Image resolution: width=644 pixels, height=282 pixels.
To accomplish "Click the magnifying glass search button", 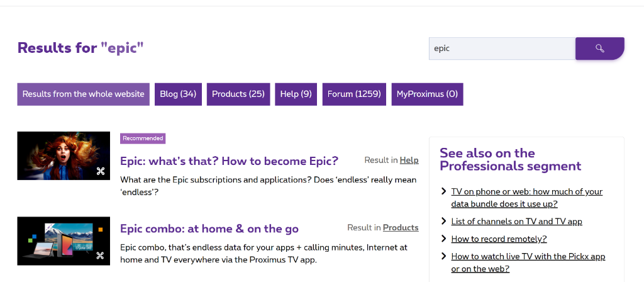I will tap(599, 48).
